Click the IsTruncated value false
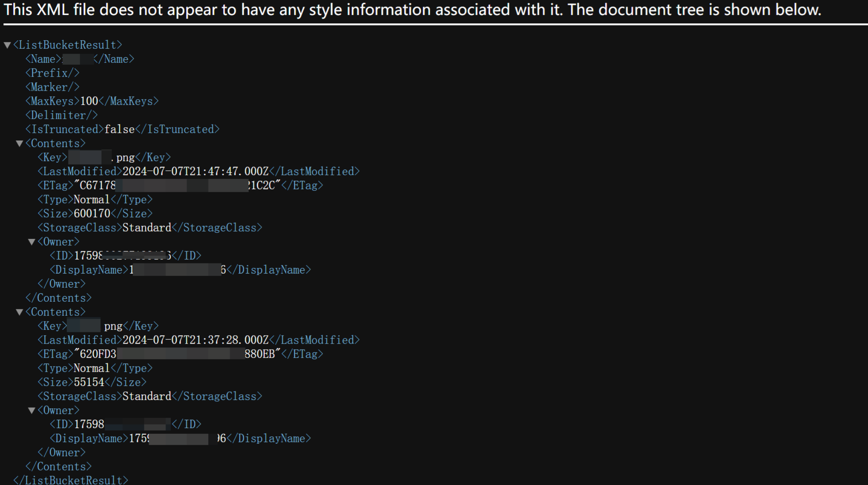This screenshot has height=485, width=868. [x=119, y=129]
